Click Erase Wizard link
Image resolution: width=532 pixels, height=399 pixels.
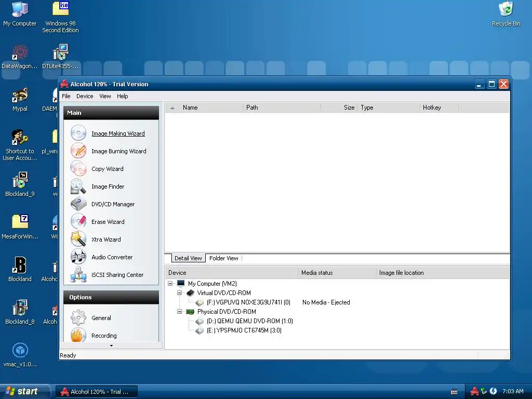pyautogui.click(x=108, y=221)
